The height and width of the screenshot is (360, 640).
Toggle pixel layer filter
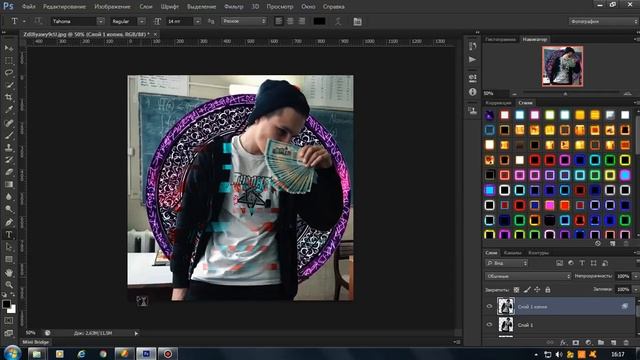tap(560, 263)
